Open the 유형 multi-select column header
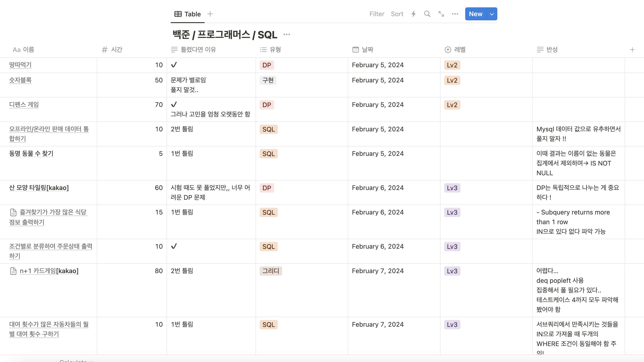 [275, 50]
